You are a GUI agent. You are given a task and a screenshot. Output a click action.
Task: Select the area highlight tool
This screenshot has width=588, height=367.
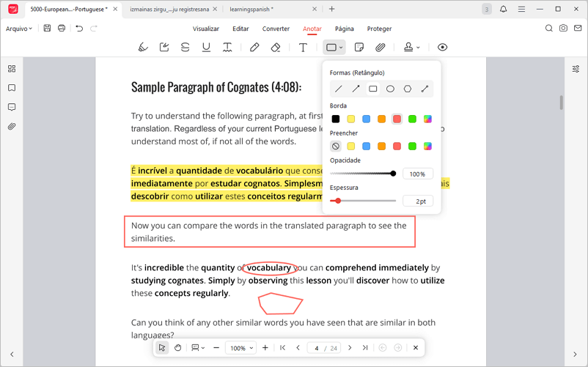coord(164,47)
